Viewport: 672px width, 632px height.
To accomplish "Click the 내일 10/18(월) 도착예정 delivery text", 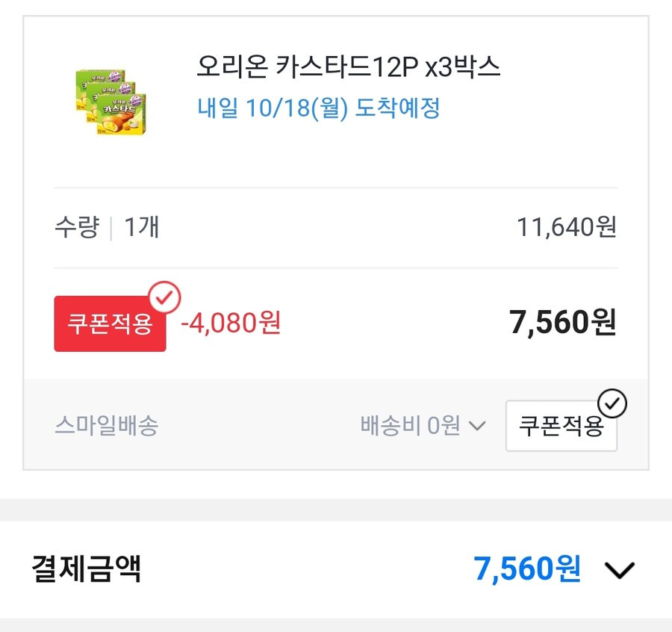I will 318,108.
